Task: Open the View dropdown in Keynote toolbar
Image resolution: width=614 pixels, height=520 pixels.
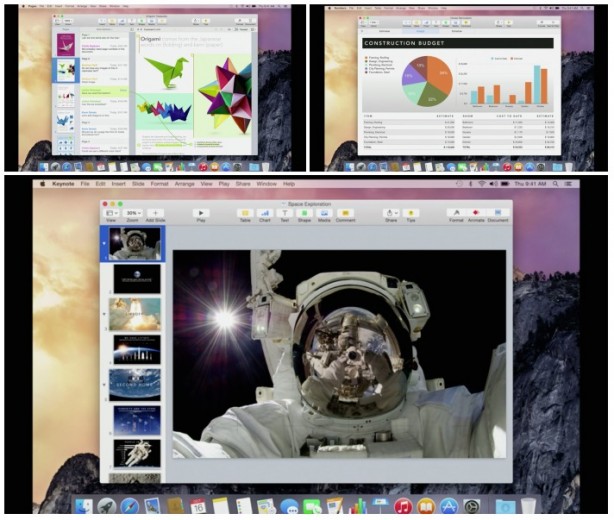Action: [111, 213]
